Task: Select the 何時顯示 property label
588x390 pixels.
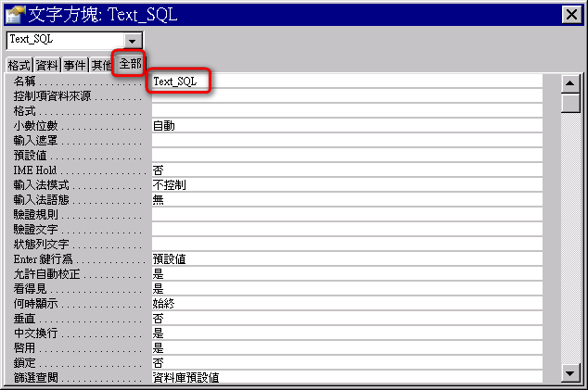Action: pyautogui.click(x=35, y=304)
